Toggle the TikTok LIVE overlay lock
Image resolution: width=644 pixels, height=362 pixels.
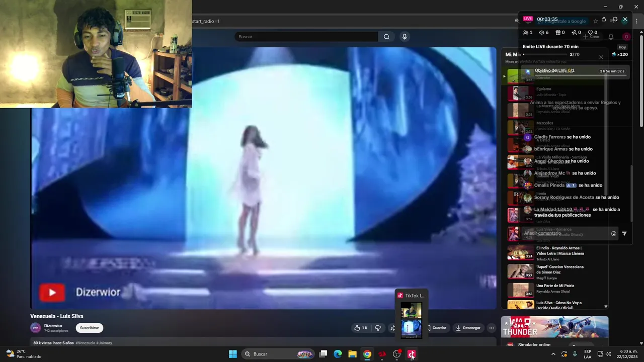click(604, 19)
